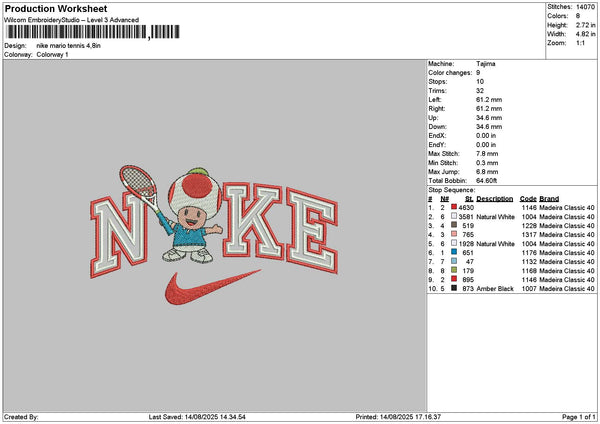Screen dimensions: 600x424
Task: Click the 'Stop Sequence:' heading
Action: pos(452,190)
